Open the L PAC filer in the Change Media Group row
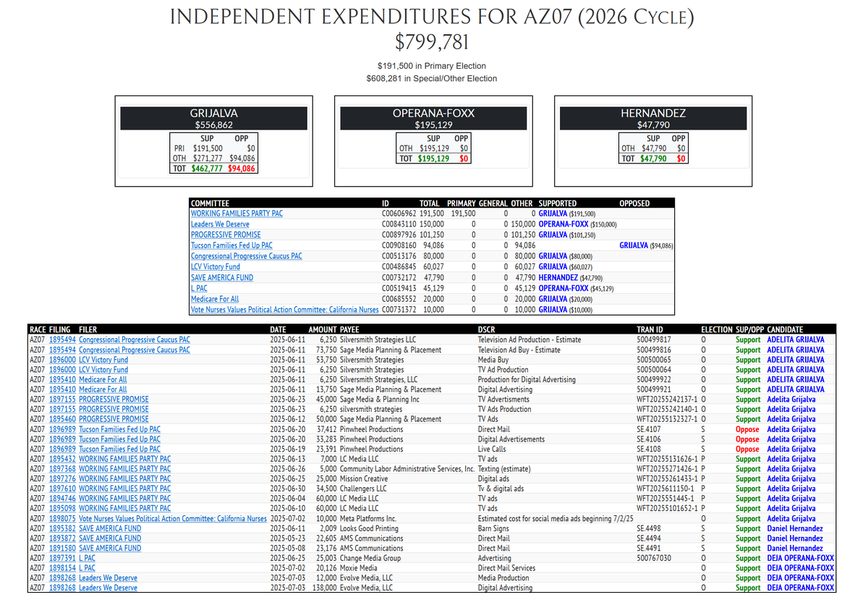The width and height of the screenshot is (868, 600). point(87,559)
